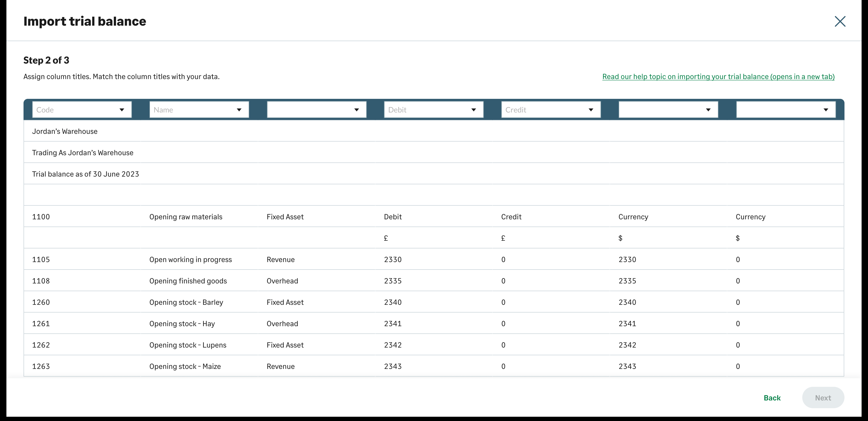Expand the last column title dropdown

click(785, 110)
